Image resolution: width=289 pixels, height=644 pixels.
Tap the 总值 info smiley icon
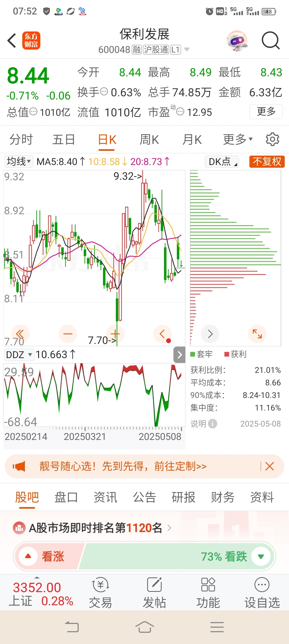point(33,112)
